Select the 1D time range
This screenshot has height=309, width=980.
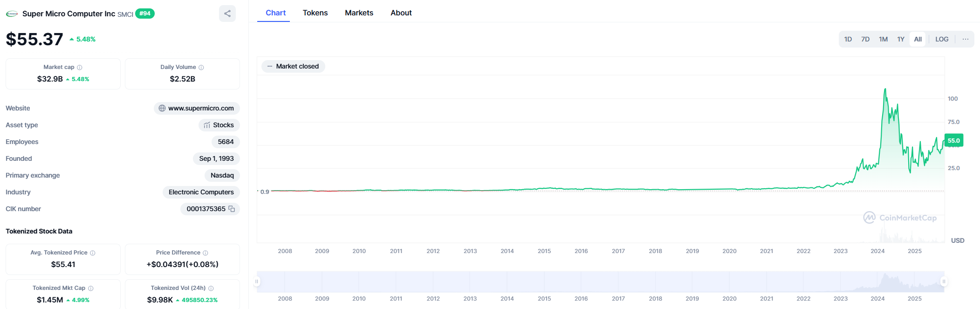[x=848, y=39]
